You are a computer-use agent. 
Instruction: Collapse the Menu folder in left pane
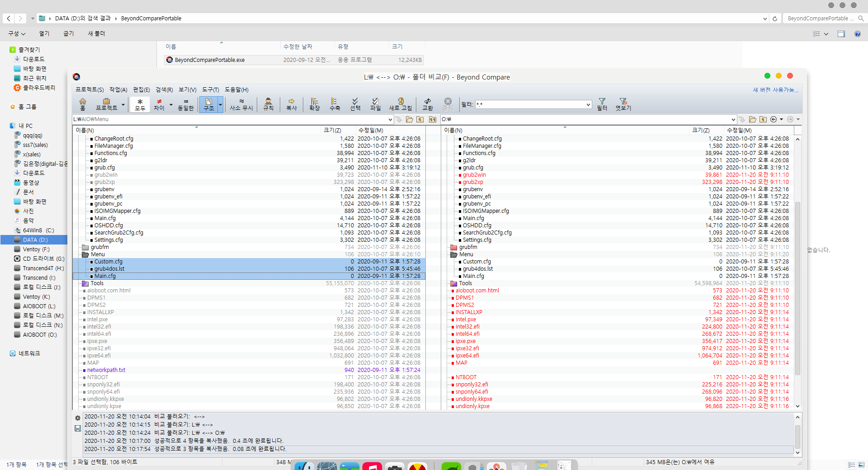click(x=85, y=254)
